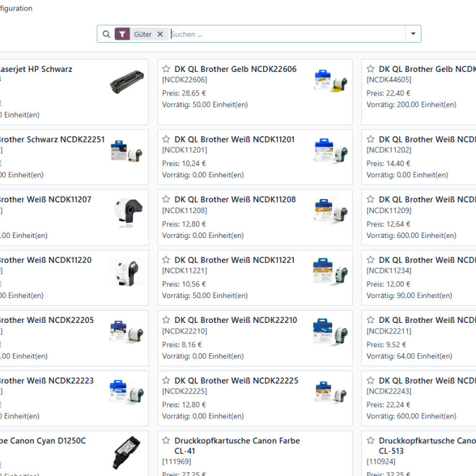Toggle favorite star on NCDK22243 card
This screenshot has width=476, height=476.
coord(371,381)
